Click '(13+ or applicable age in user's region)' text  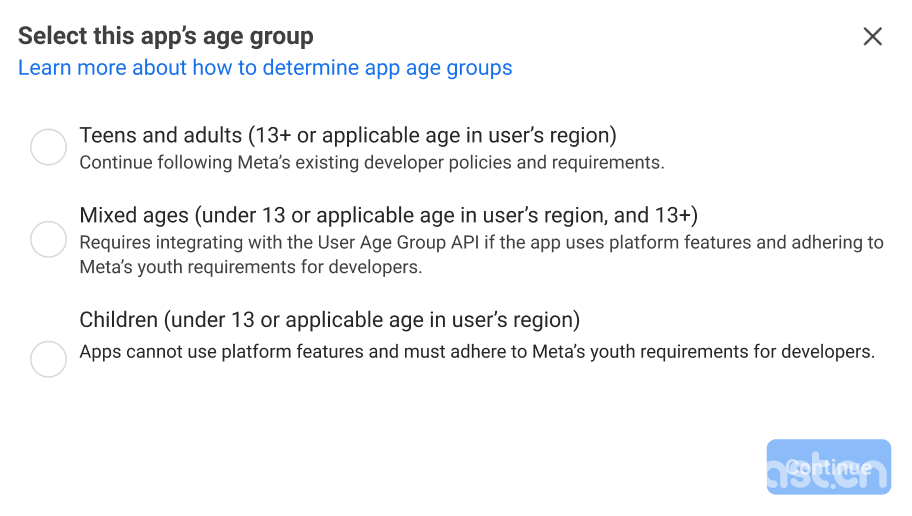(x=432, y=136)
